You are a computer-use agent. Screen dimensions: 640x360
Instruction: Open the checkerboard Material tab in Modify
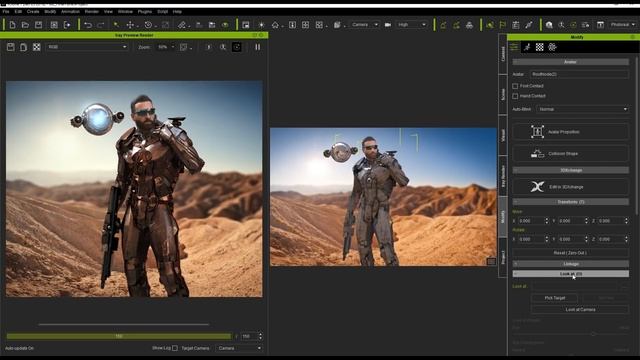click(540, 47)
